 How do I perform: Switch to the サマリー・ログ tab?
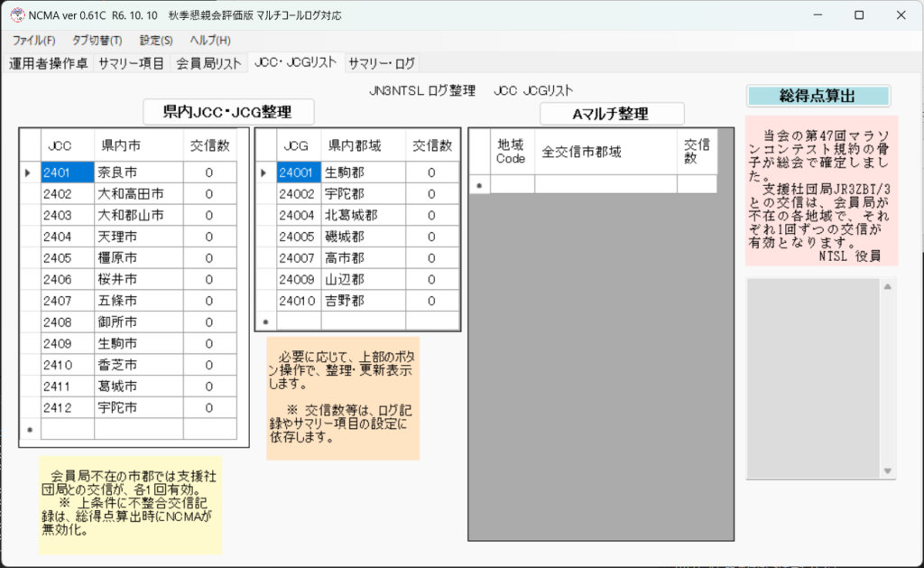click(382, 63)
